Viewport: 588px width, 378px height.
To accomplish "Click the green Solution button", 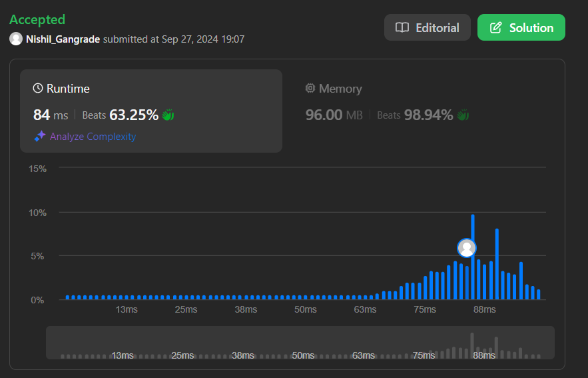I will [521, 27].
